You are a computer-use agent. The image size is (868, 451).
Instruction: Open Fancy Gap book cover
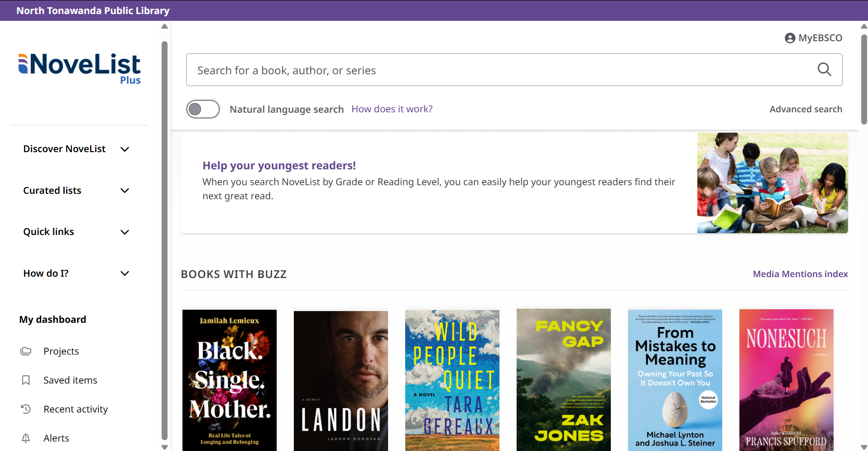(564, 379)
